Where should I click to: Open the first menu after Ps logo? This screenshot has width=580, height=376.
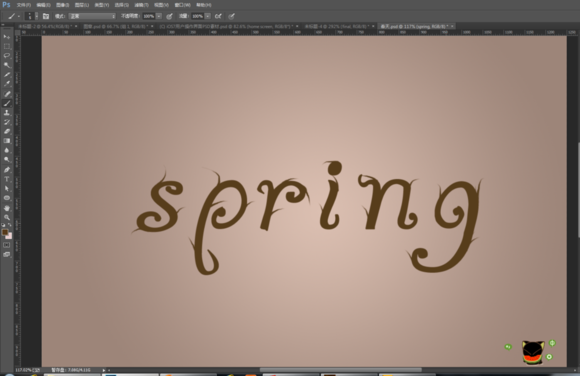(23, 5)
